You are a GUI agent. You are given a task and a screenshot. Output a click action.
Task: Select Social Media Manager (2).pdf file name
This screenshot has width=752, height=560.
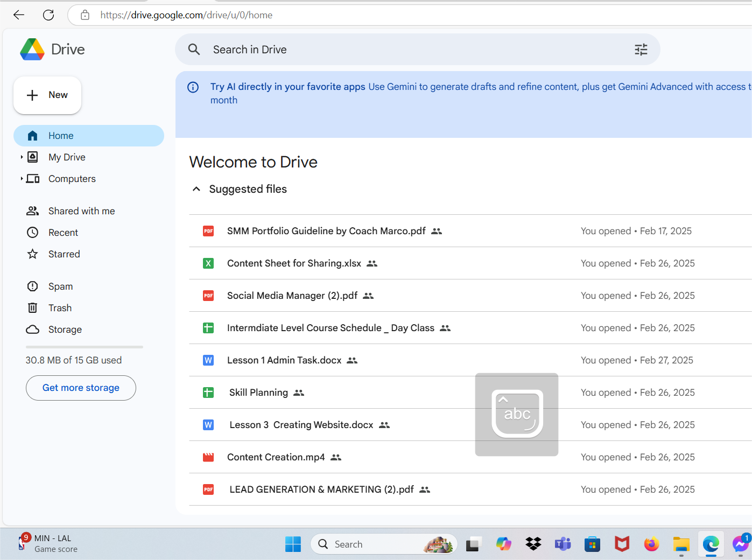click(x=292, y=296)
